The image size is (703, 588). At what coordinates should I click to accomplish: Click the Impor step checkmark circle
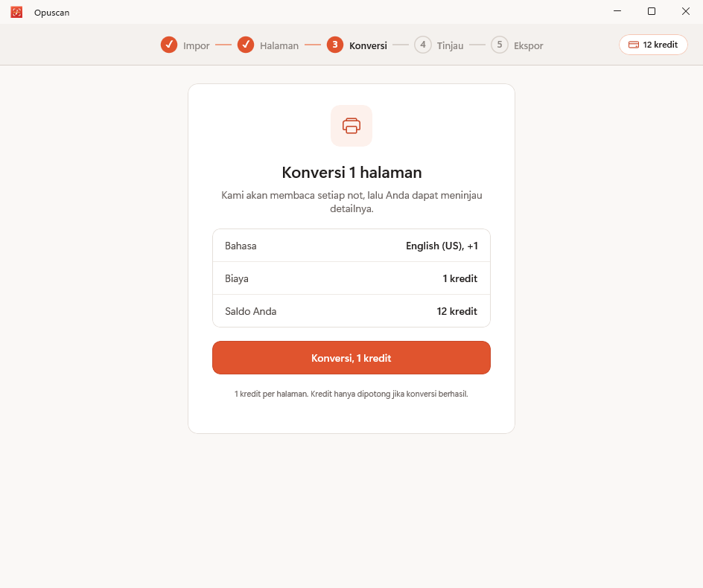(169, 45)
